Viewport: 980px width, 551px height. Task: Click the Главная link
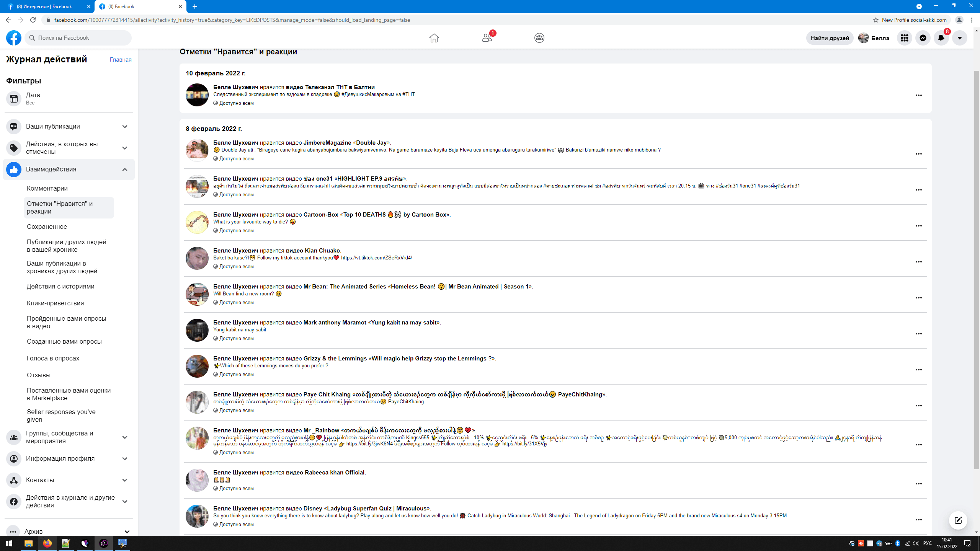(x=121, y=60)
